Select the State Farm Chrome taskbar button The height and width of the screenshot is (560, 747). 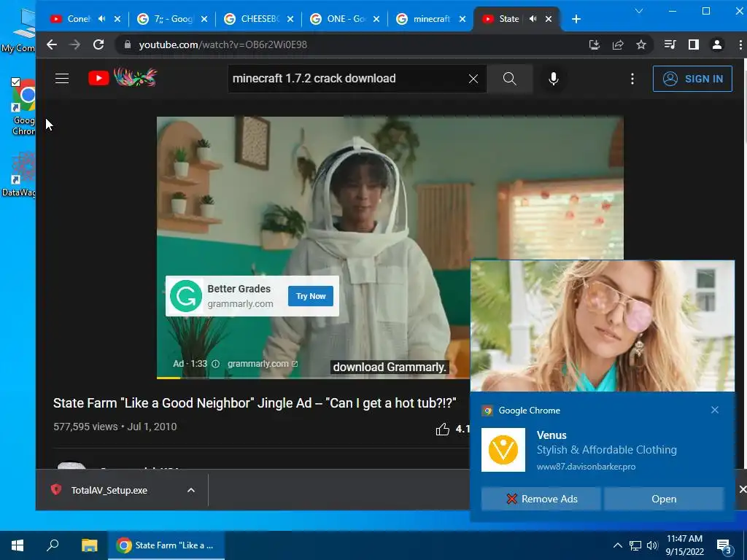pyautogui.click(x=166, y=545)
